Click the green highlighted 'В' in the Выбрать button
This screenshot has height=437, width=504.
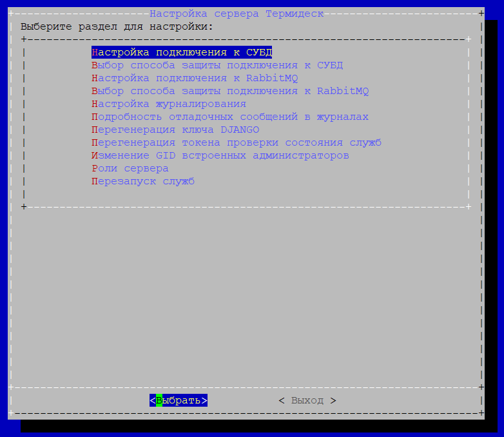pos(159,400)
